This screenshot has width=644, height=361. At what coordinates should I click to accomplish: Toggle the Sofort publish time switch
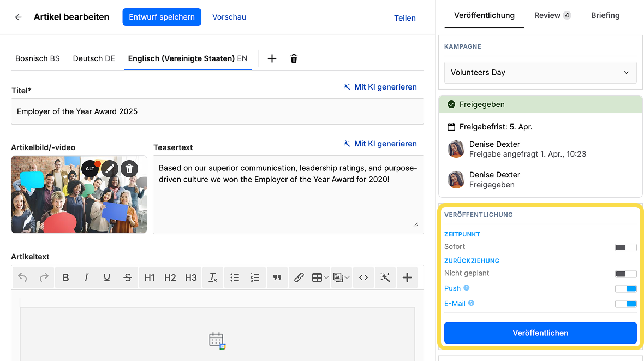(625, 247)
